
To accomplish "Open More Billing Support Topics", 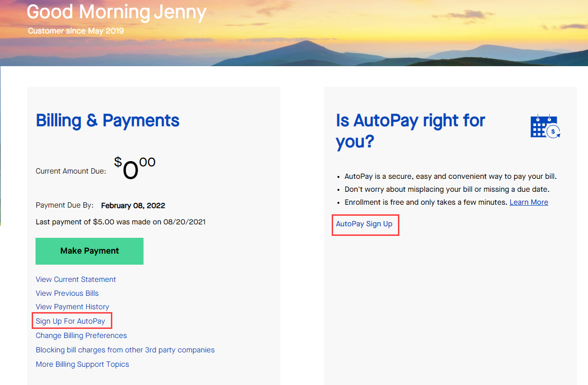I will click(82, 364).
